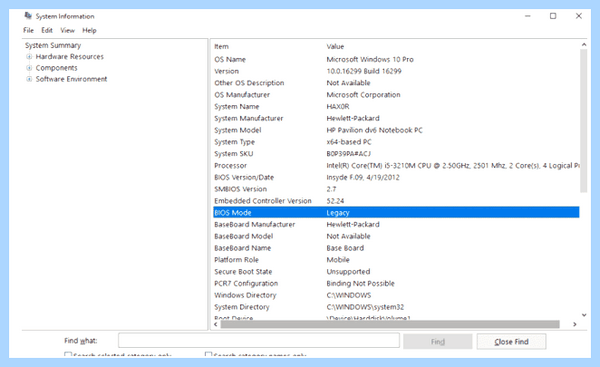600x367 pixels.
Task: Maximize the System Information window
Action: 553,16
